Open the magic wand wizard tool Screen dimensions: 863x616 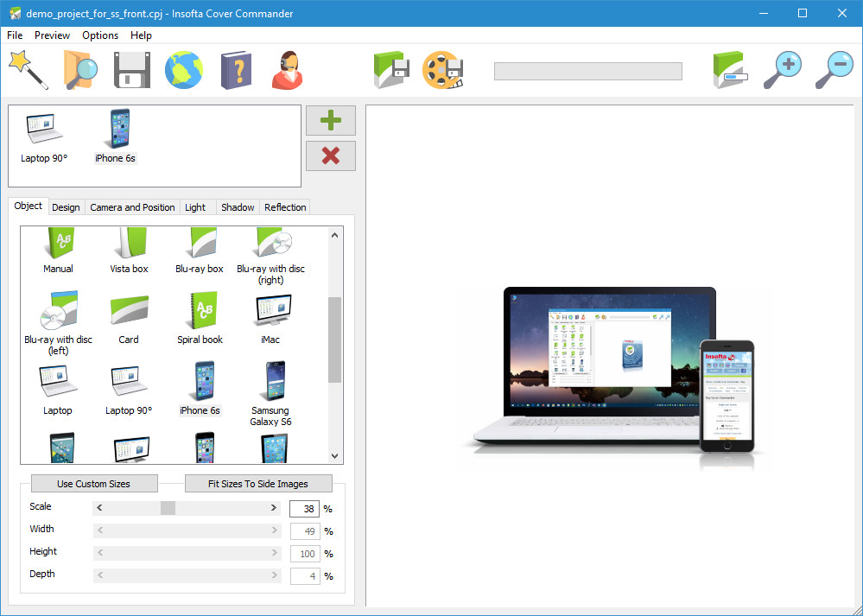click(x=29, y=70)
